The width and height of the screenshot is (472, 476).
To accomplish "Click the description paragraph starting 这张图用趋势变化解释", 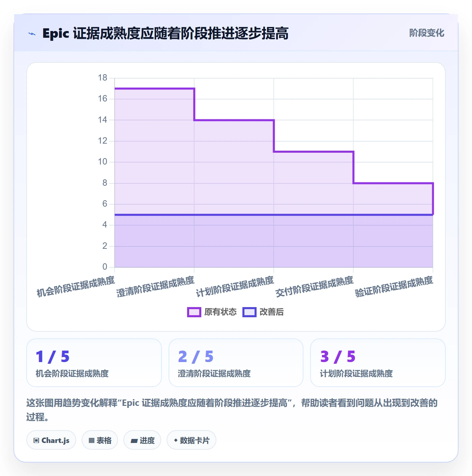I will click(232, 410).
